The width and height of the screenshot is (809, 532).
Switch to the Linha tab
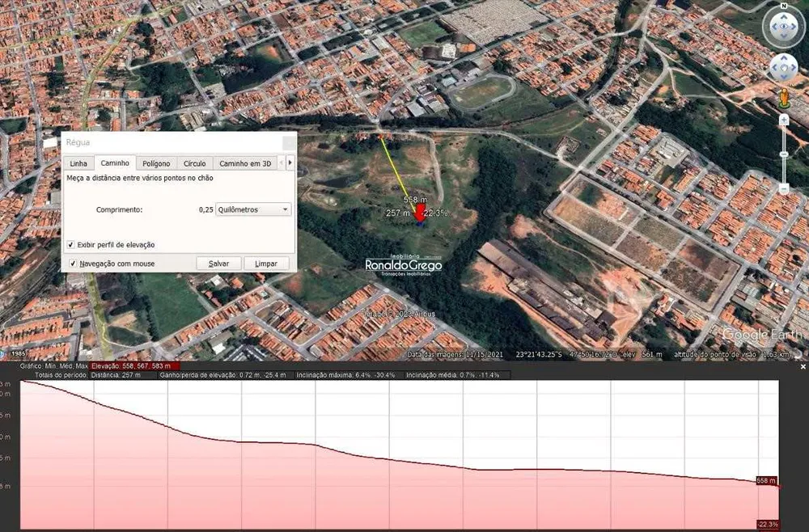click(78, 163)
